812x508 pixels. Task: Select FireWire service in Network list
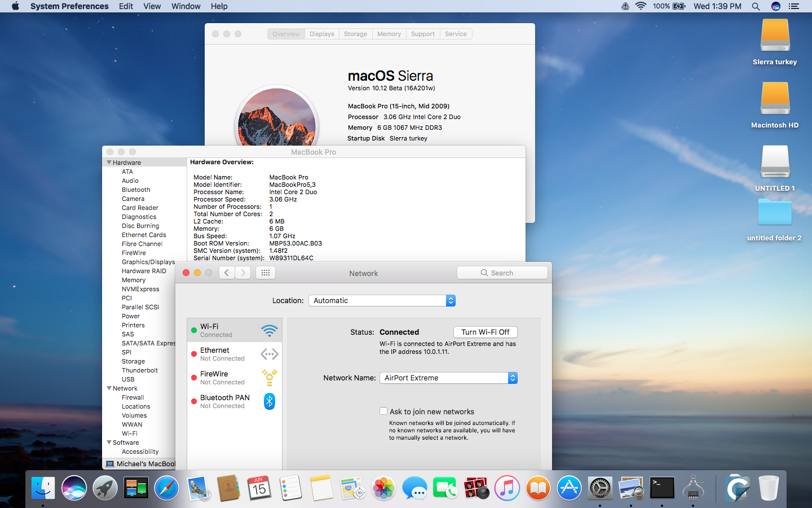click(235, 378)
